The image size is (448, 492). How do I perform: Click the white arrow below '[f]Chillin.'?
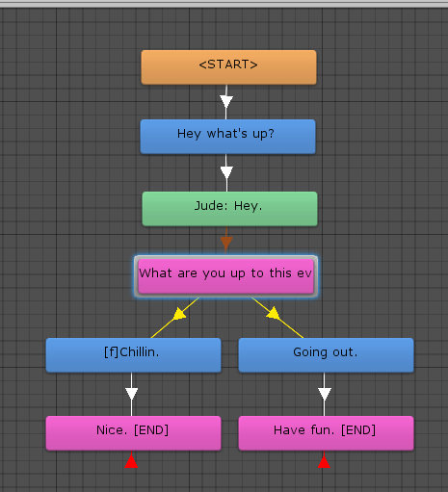131,394
